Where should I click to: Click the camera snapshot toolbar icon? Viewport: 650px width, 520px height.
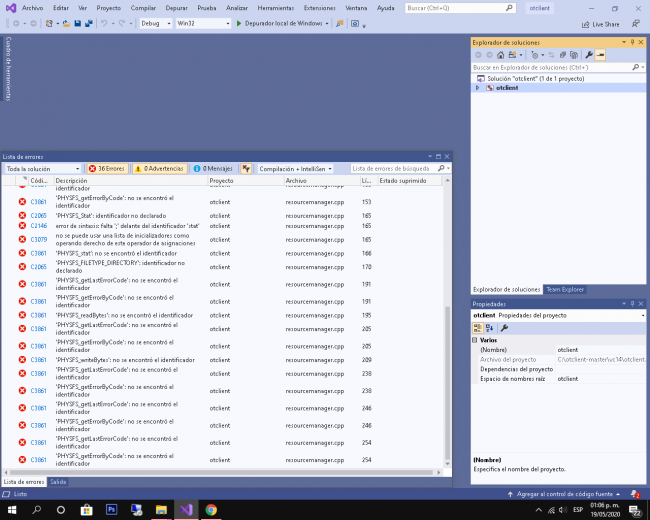pos(355,24)
